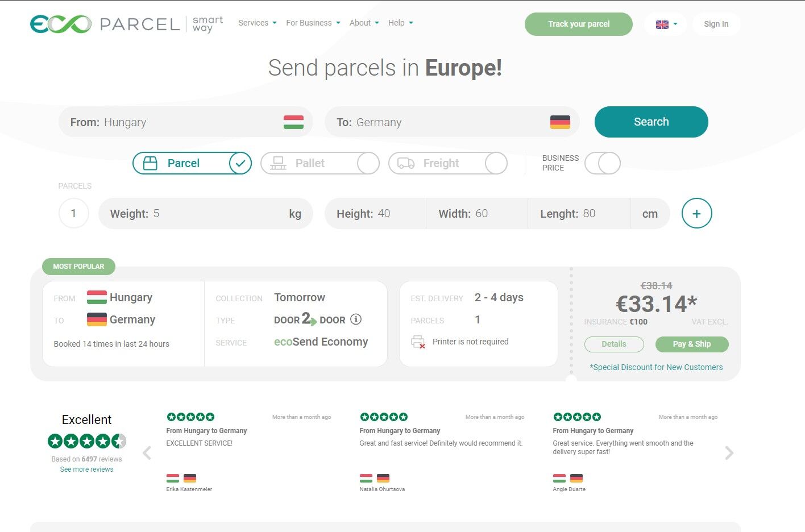
Task: Show next reviews with right arrow
Action: [729, 453]
